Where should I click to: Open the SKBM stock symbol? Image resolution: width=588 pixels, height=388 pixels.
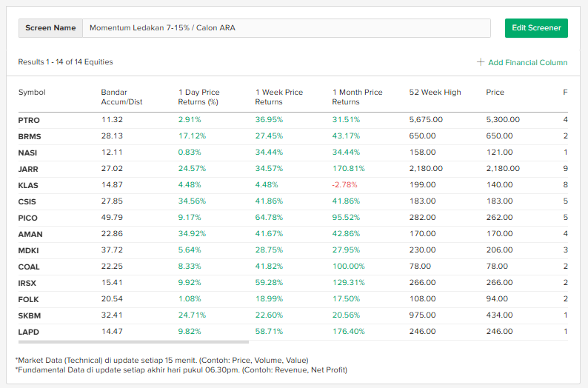[x=29, y=315]
